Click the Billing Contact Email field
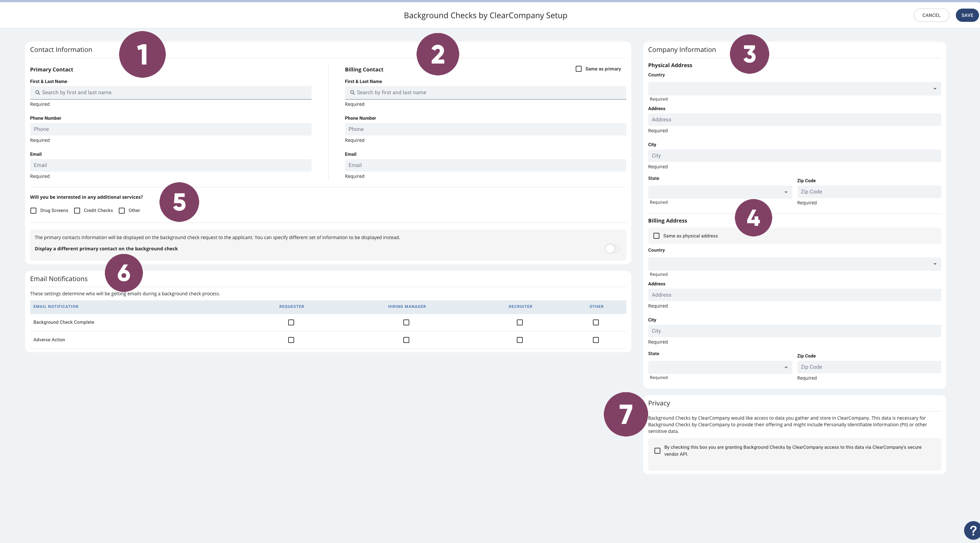Viewport: 980px width, 543px height. [485, 165]
